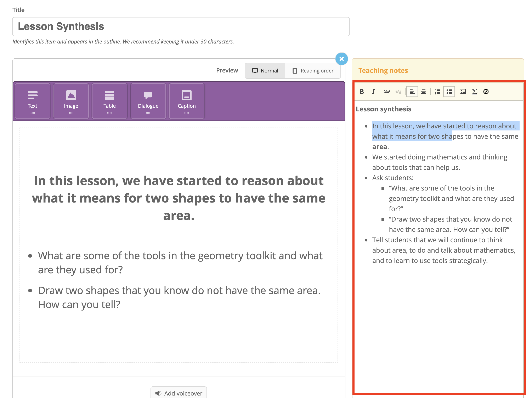532x398 pixels.
Task: Click the bullet about geometry toolkit tools
Action: (180, 263)
